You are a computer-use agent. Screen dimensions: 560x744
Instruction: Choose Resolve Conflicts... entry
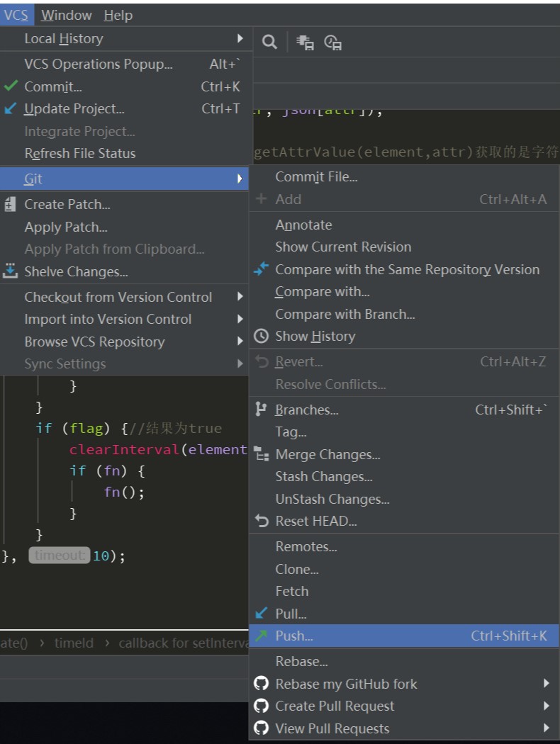click(x=404, y=384)
